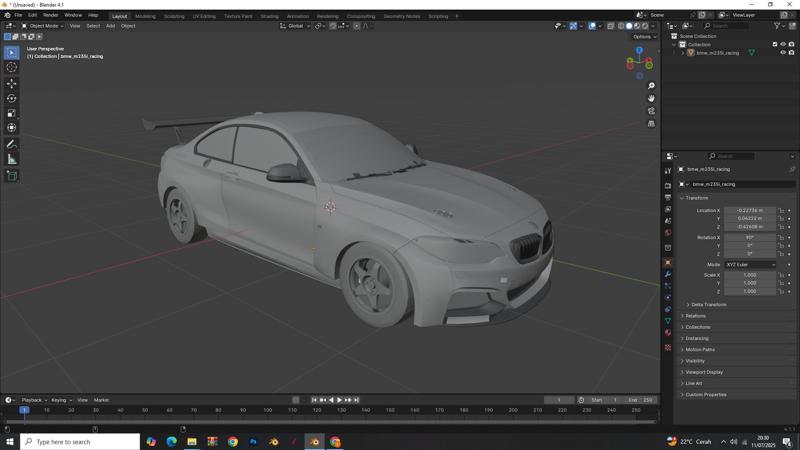Open the Object Mode dropdown
800x450 pixels.
42,26
